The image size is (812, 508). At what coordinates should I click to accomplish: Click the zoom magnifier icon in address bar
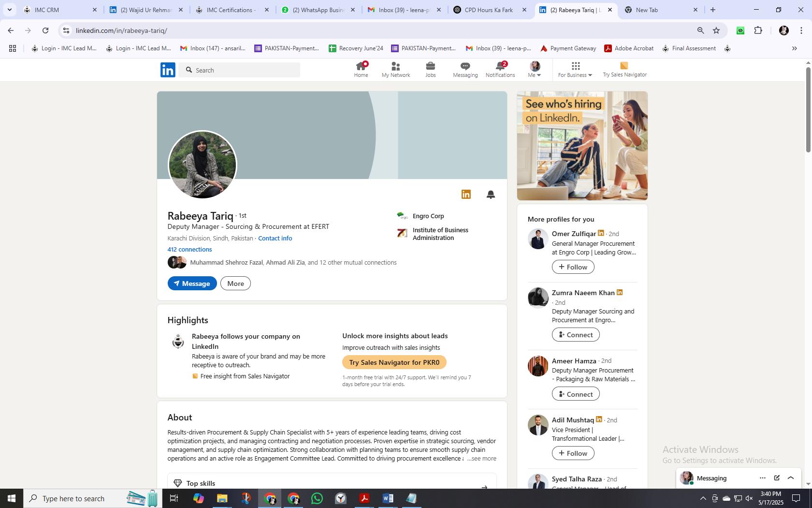coord(700,30)
